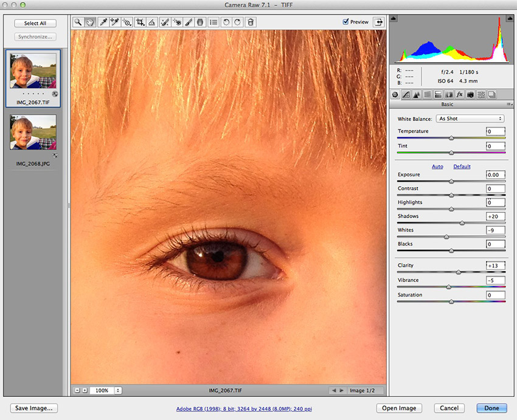Click the Highlights slider handle

451,209
